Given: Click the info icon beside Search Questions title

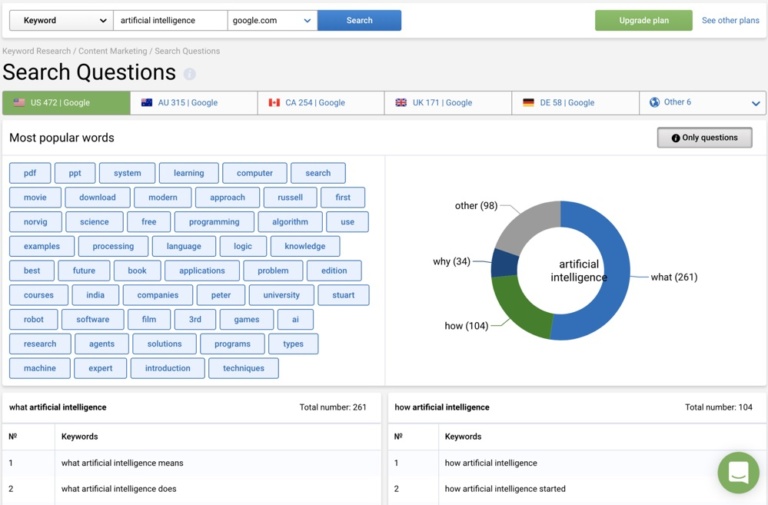Looking at the screenshot, I should pos(190,74).
